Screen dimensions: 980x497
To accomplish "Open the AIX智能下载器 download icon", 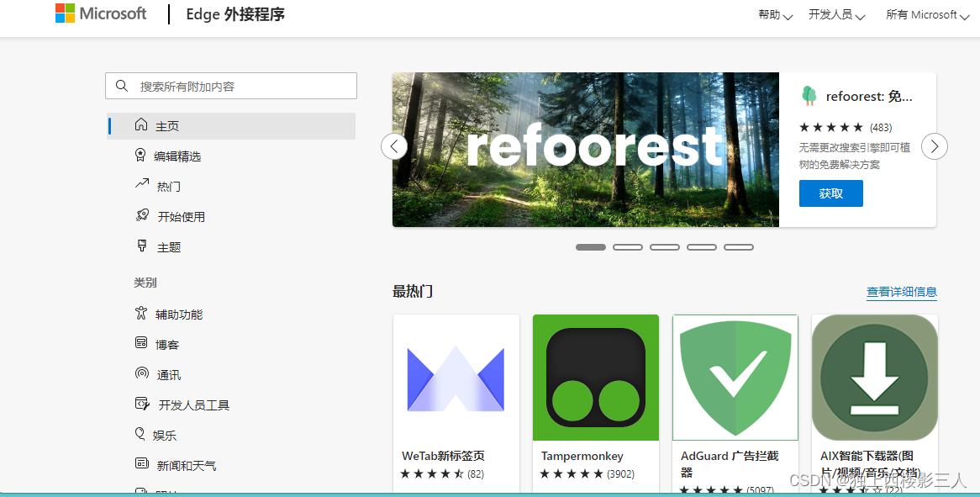I will coord(874,378).
